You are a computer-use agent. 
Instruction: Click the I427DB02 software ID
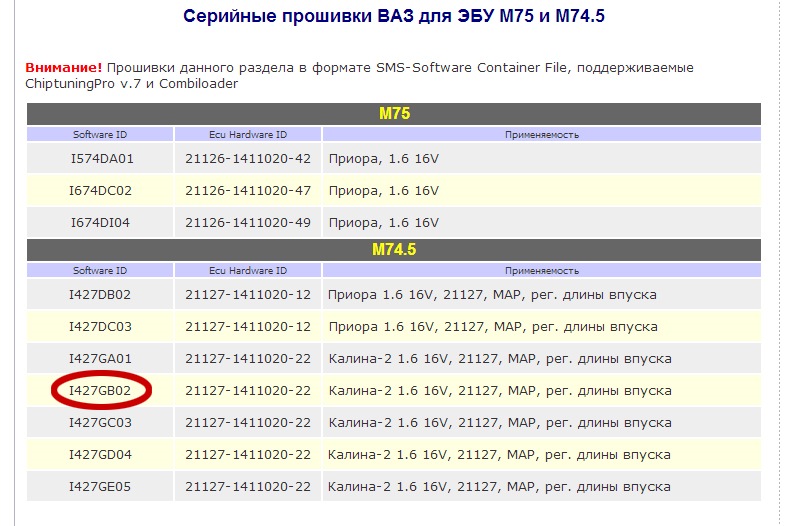click(x=100, y=294)
